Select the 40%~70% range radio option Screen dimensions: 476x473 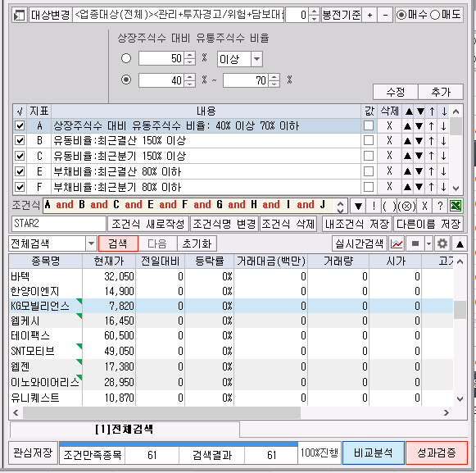126,80
